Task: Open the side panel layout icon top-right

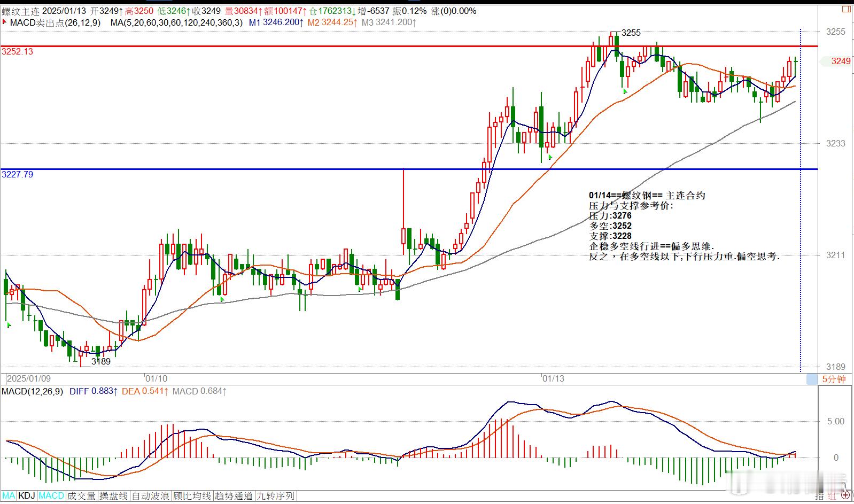Action: 845,9
